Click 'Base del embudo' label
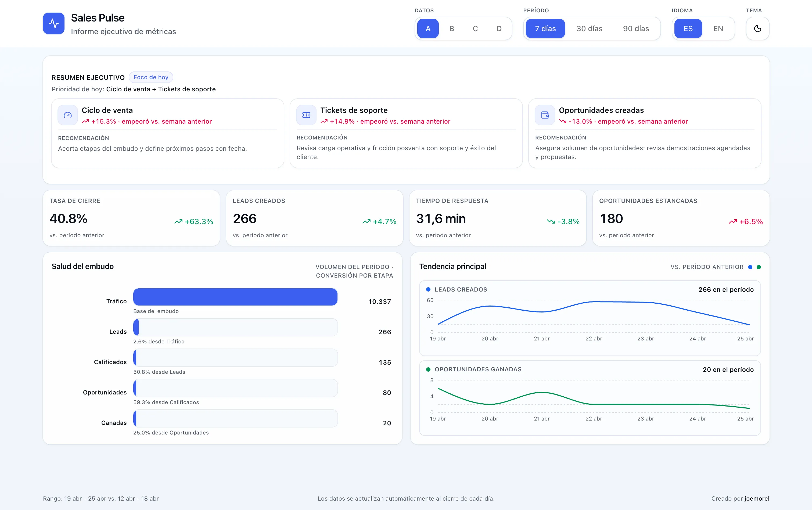The image size is (812, 510). pos(156,311)
